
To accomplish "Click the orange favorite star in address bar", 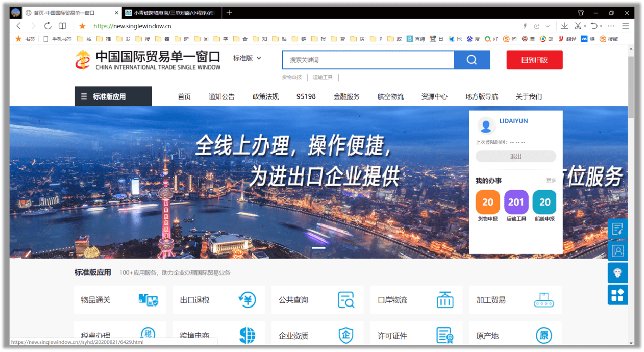I will point(82,26).
